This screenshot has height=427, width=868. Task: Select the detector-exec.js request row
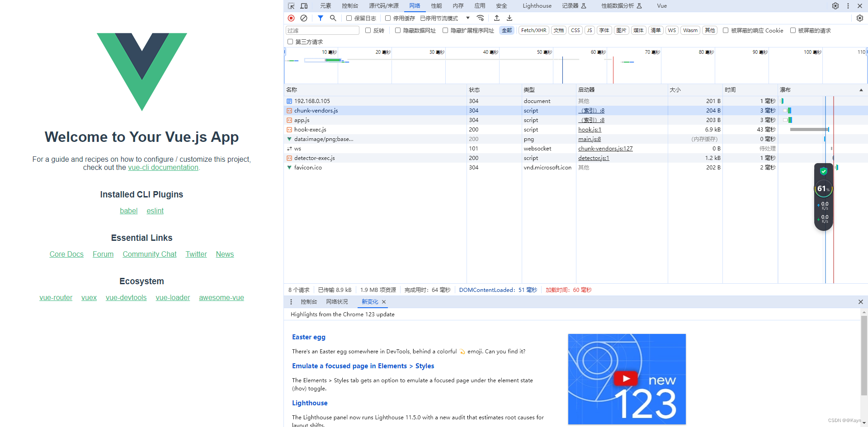click(576, 158)
